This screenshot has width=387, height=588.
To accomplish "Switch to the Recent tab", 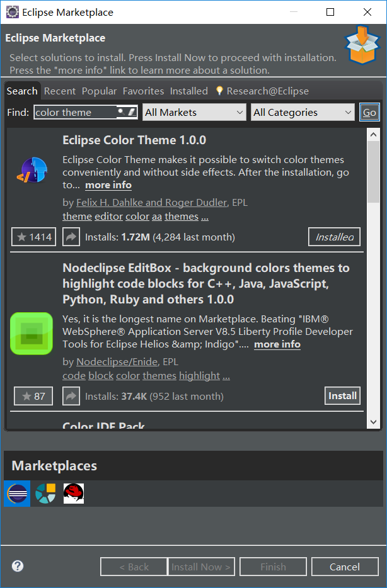I will [60, 91].
